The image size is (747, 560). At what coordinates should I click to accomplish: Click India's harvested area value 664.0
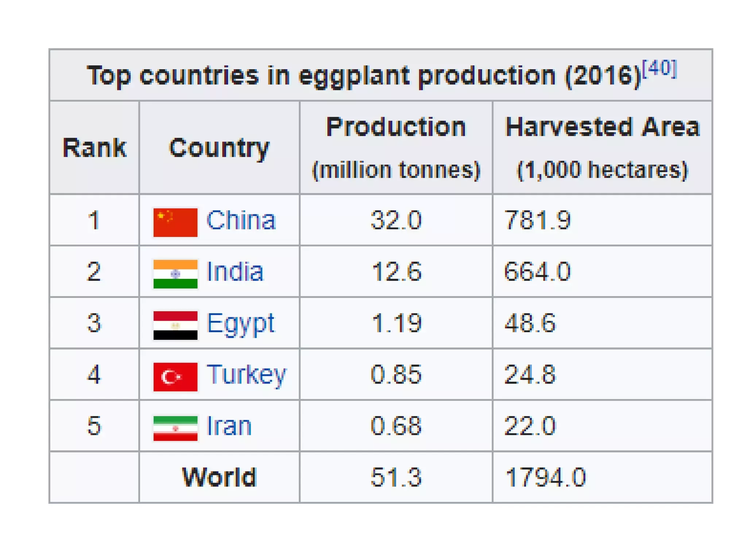point(537,272)
